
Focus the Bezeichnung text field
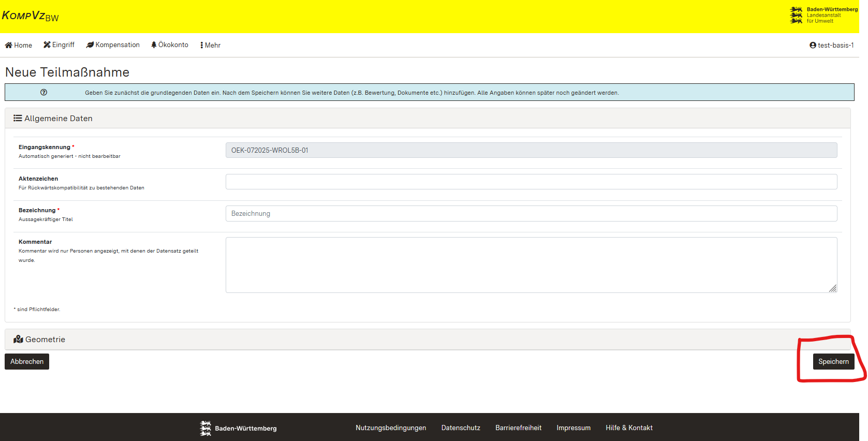coord(531,214)
